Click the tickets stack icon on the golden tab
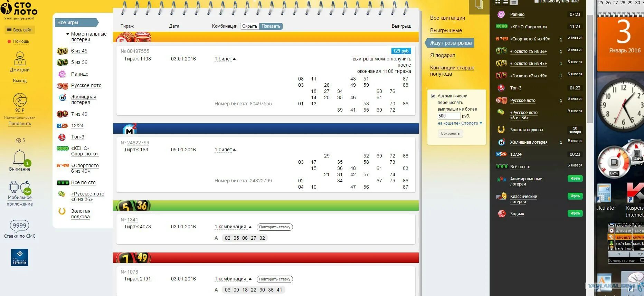644x296 pixels. (x=479, y=4)
